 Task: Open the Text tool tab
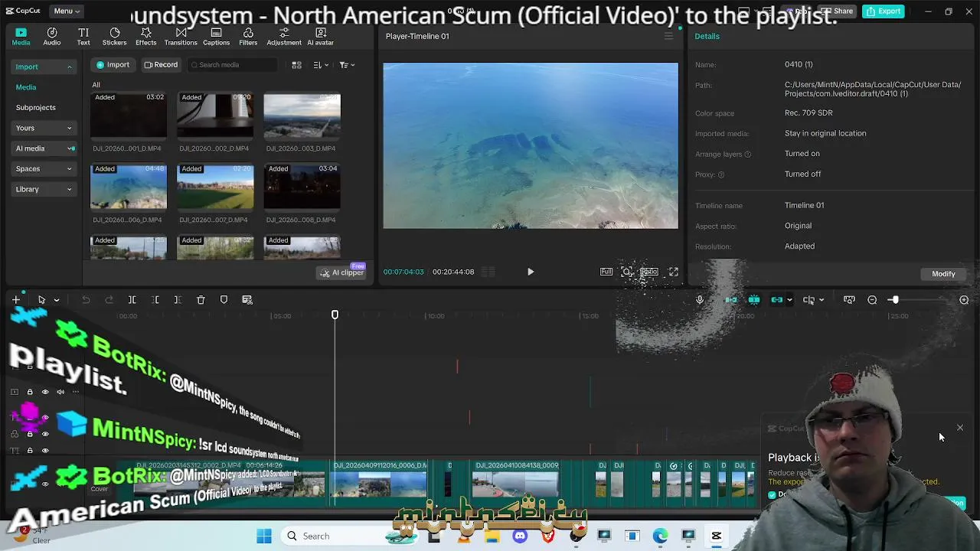click(x=83, y=37)
